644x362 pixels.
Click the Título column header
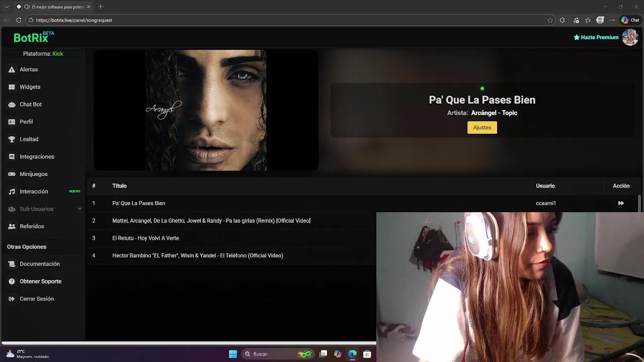coord(119,186)
